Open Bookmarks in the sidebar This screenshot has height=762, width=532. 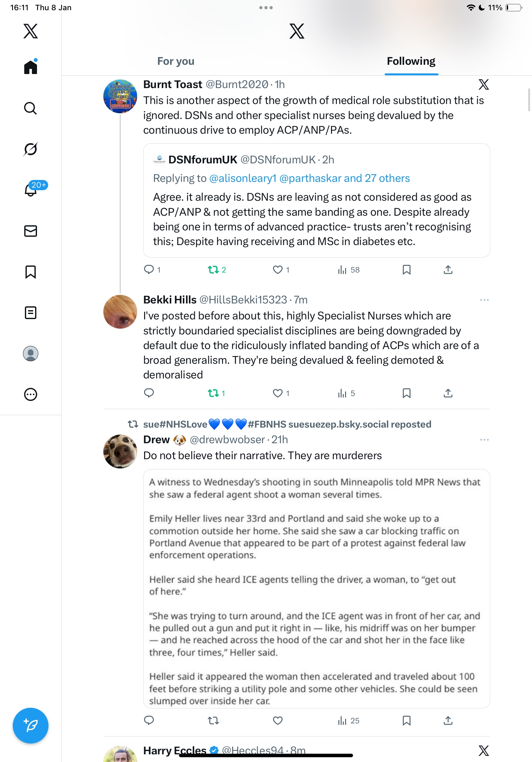[31, 272]
